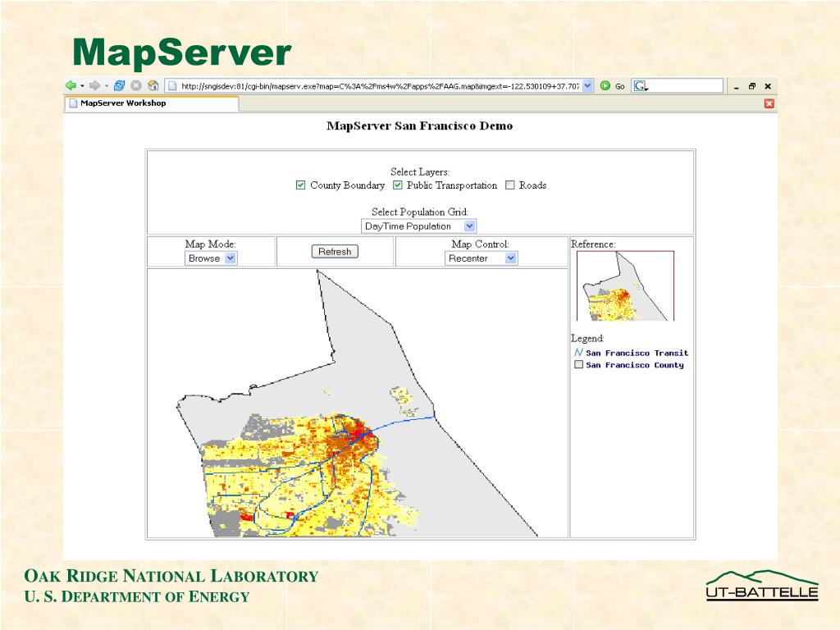
Task: Enable the Roads layer checkbox
Action: (x=510, y=185)
